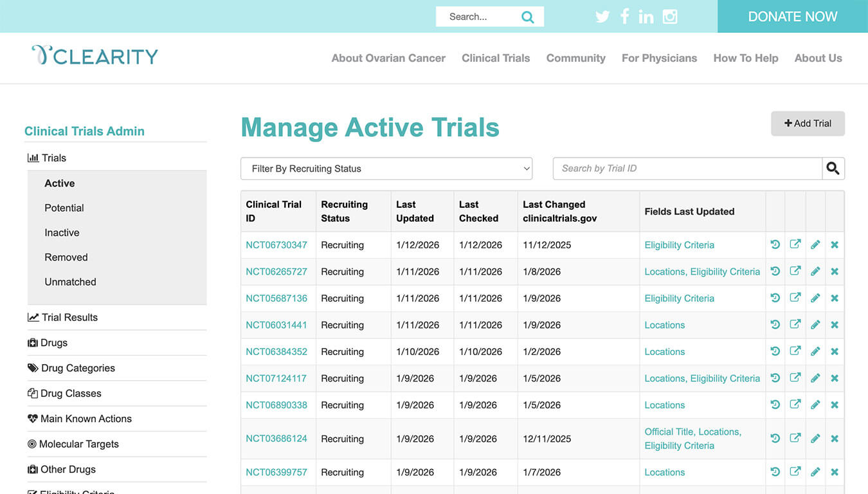Viewport: 868px width, 494px height.
Task: Click the Add Trial button
Action: click(x=808, y=123)
